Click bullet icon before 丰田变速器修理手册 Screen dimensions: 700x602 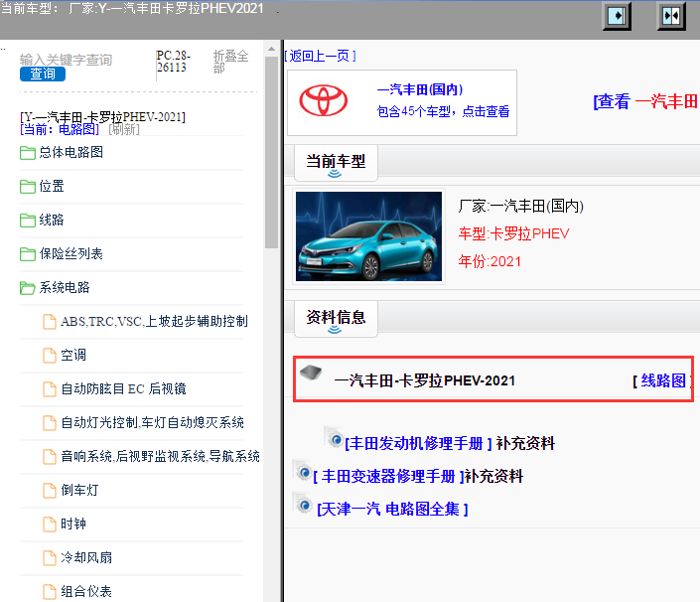click(x=302, y=470)
